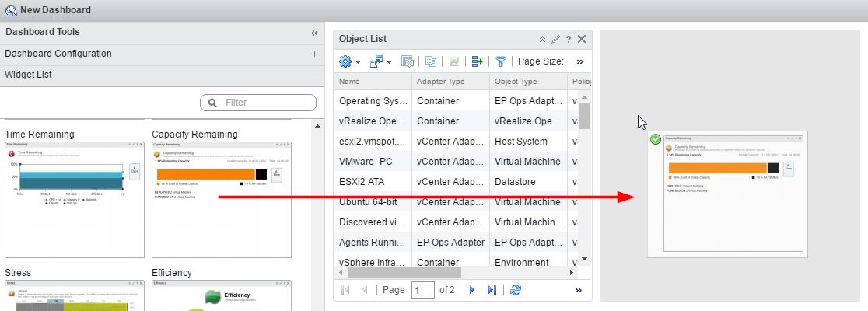This screenshot has width=868, height=311.
Task: Expand the Dashboard Configuration section
Action: point(314,54)
